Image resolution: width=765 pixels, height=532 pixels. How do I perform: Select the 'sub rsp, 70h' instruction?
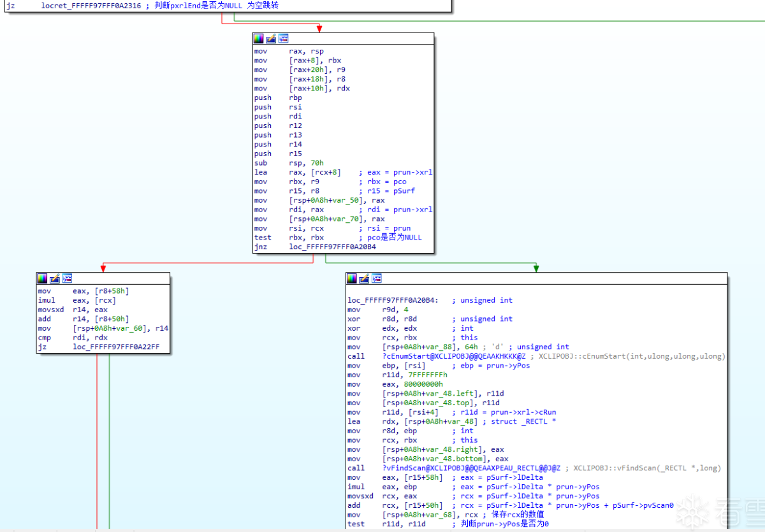coord(289,162)
